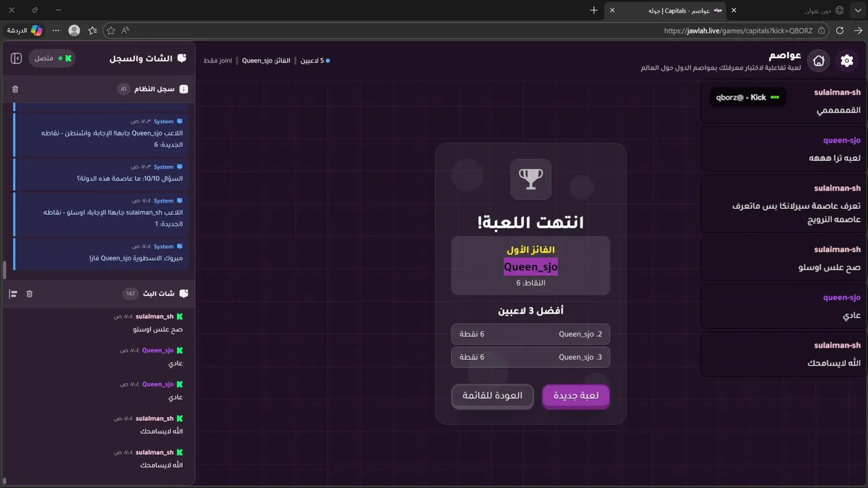The height and width of the screenshot is (488, 868).
Task: Open a new browser tab
Action: point(594,10)
